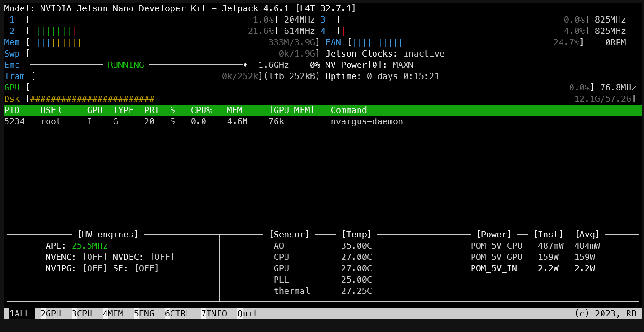Viewport: 644px width, 332px height.
Task: Click the POM_5V_IN power row
Action: [x=533, y=268]
